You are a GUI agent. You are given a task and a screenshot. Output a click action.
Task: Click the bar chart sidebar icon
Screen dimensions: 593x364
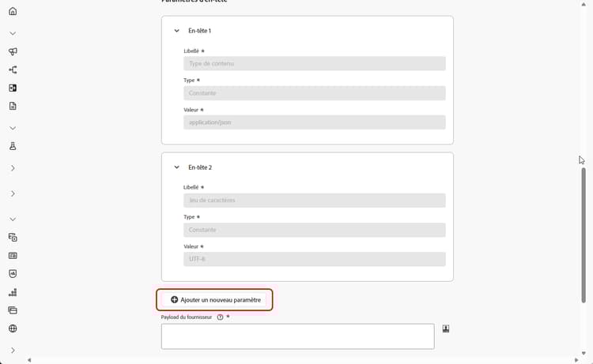point(13,292)
